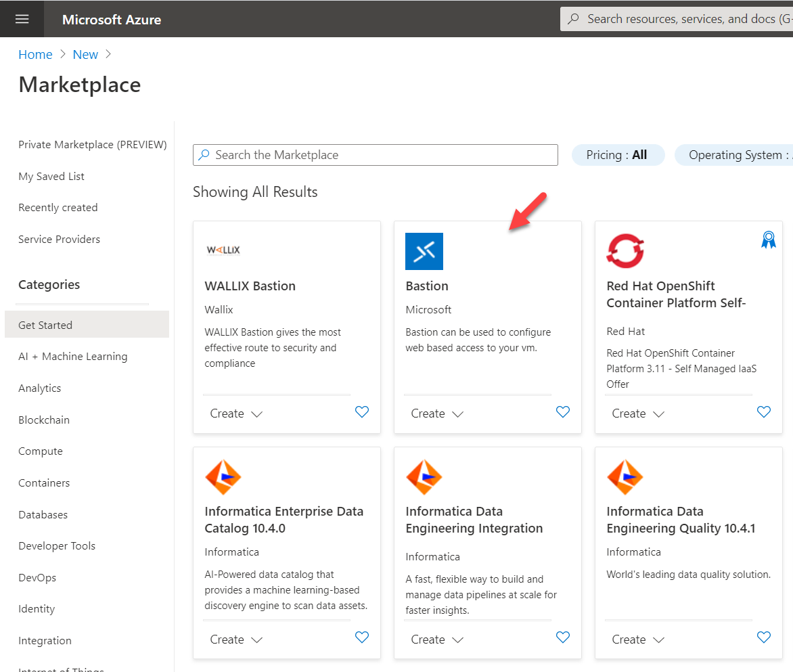The height and width of the screenshot is (672, 793).
Task: Click the certified ribbon badge on Red Hat card
Action: click(x=768, y=240)
